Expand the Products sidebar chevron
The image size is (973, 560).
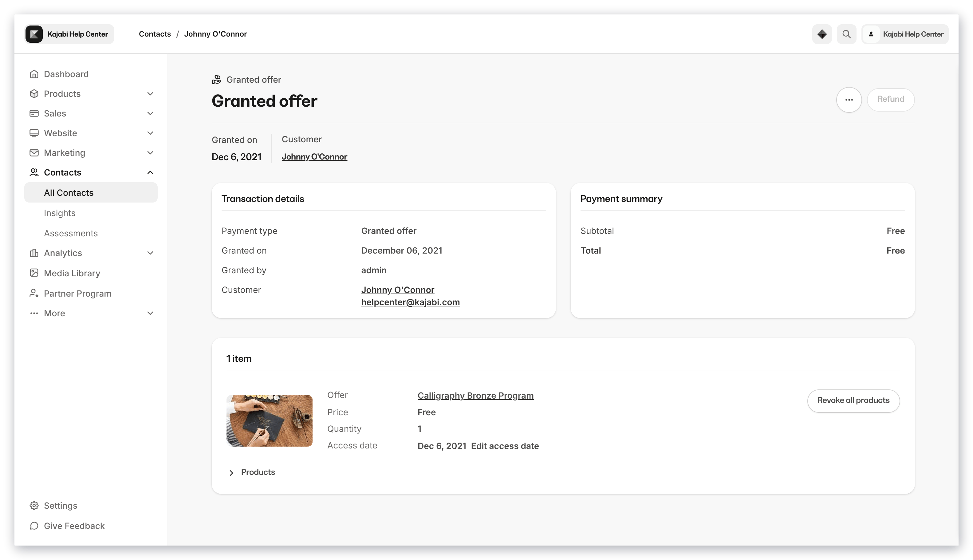150,93
